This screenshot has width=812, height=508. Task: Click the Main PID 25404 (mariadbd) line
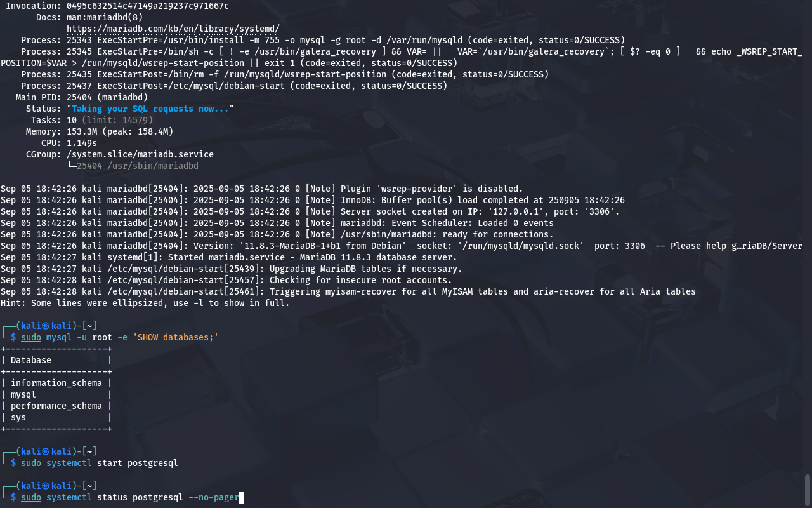82,97
